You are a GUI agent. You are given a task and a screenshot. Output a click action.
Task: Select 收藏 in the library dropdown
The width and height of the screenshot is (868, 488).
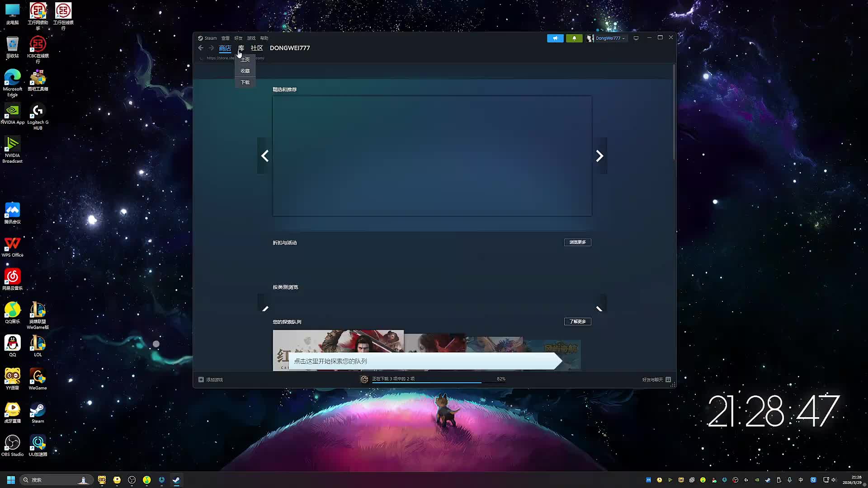pyautogui.click(x=245, y=71)
